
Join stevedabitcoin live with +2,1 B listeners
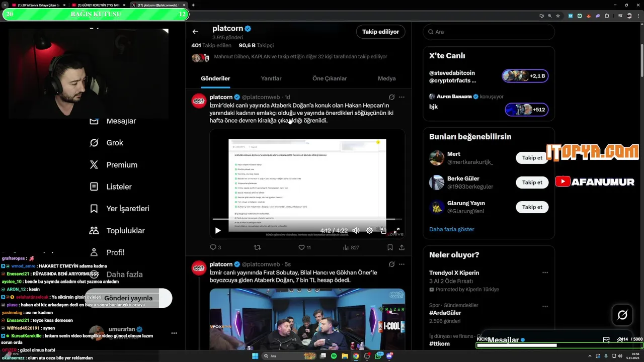pos(525,76)
